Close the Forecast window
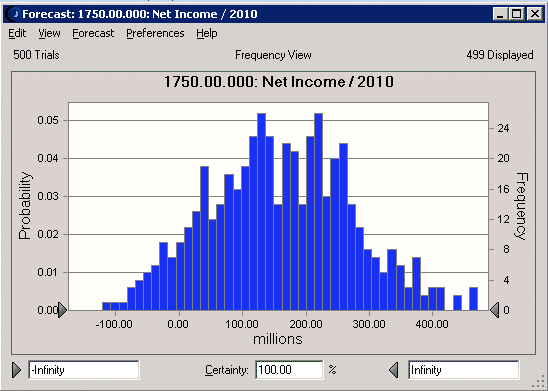This screenshot has height=391, width=548. [x=535, y=14]
